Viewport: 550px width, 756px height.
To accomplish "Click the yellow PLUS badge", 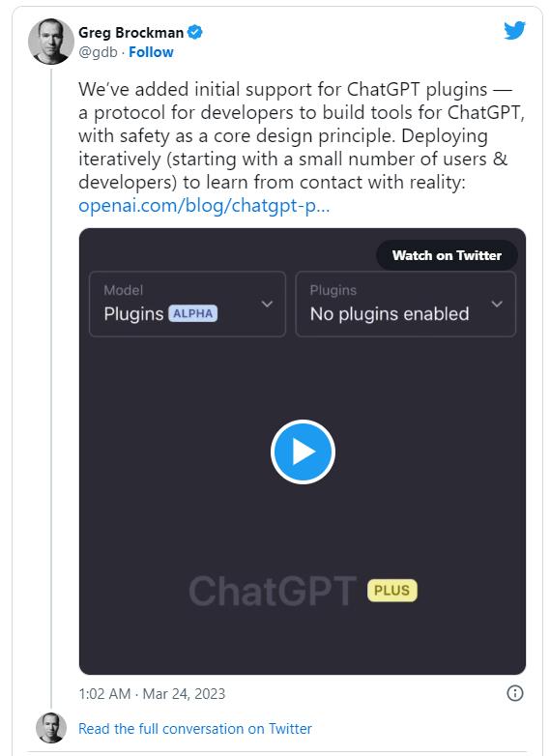I will [391, 591].
